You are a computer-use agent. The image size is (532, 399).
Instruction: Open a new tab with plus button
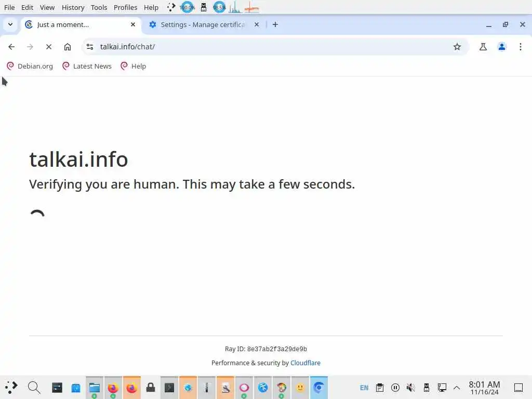tap(275, 24)
